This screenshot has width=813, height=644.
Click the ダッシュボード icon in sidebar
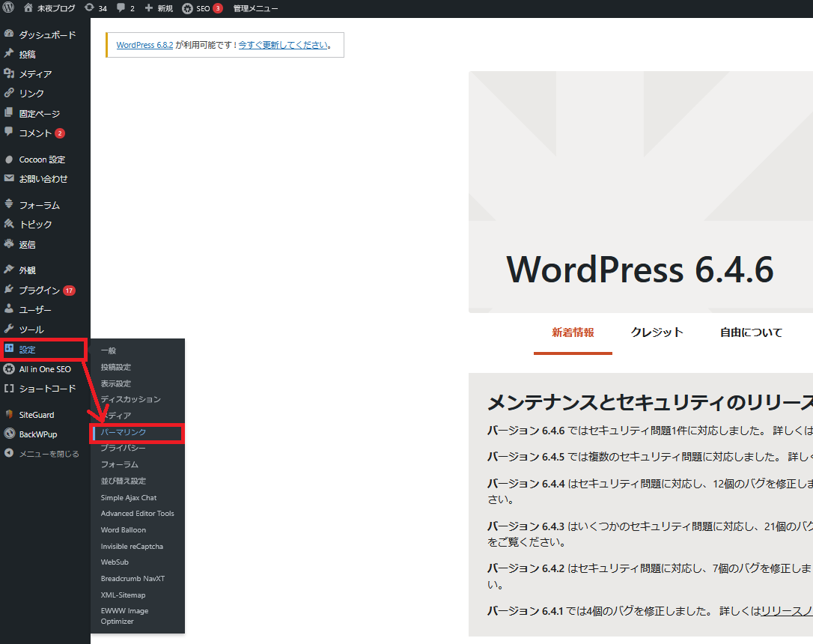[9, 34]
